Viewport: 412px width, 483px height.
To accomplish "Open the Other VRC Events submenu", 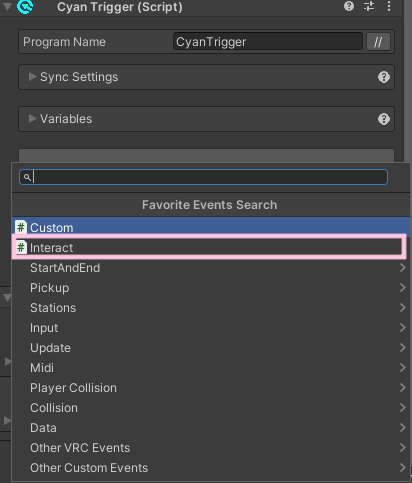I will pyautogui.click(x=211, y=448).
